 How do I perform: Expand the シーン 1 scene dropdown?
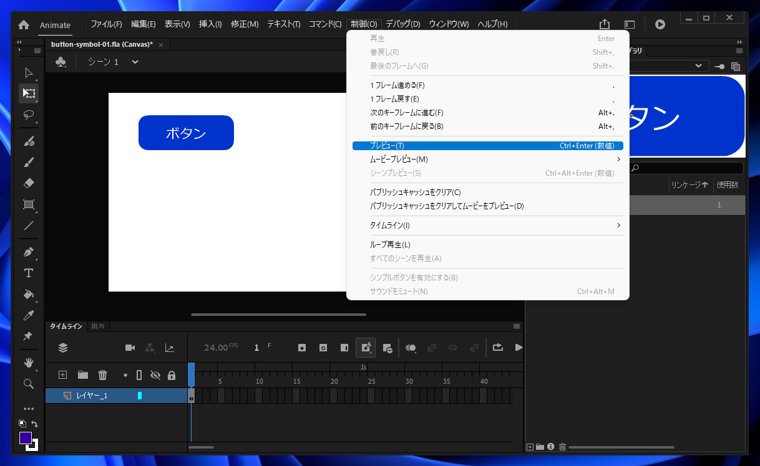(135, 62)
